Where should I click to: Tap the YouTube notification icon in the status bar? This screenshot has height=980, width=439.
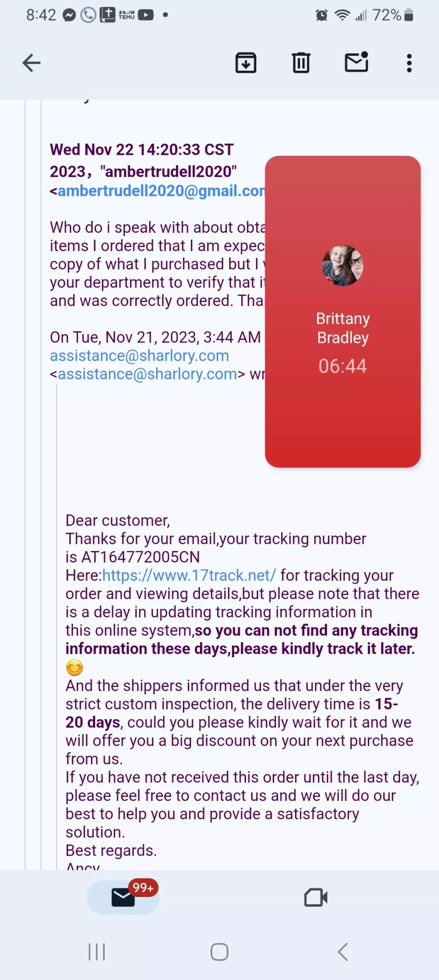click(145, 15)
